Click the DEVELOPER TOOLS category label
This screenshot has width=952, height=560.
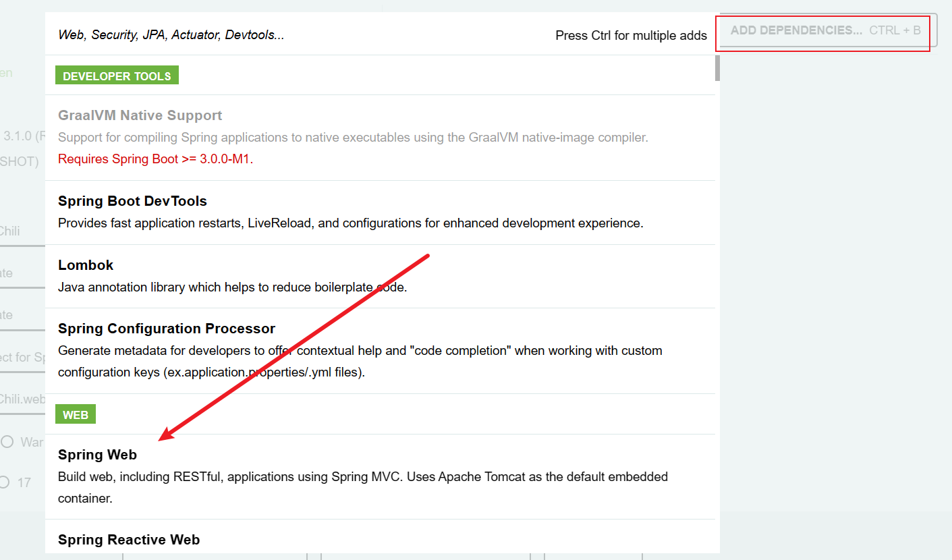tap(117, 76)
